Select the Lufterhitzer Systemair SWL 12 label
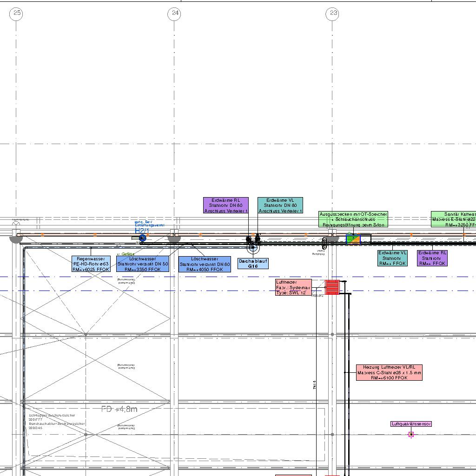This screenshot has width=476, height=476. click(x=293, y=287)
